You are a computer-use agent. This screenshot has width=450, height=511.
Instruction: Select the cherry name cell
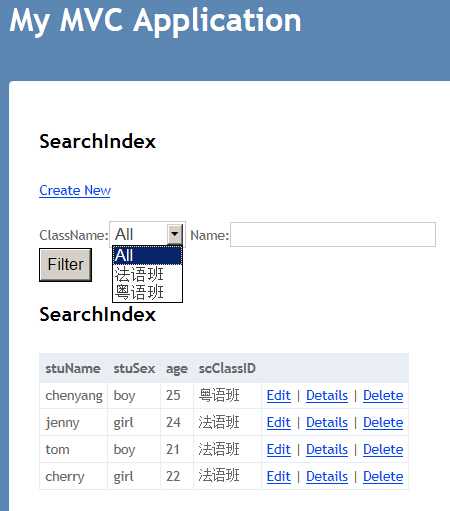pyautogui.click(x=74, y=477)
